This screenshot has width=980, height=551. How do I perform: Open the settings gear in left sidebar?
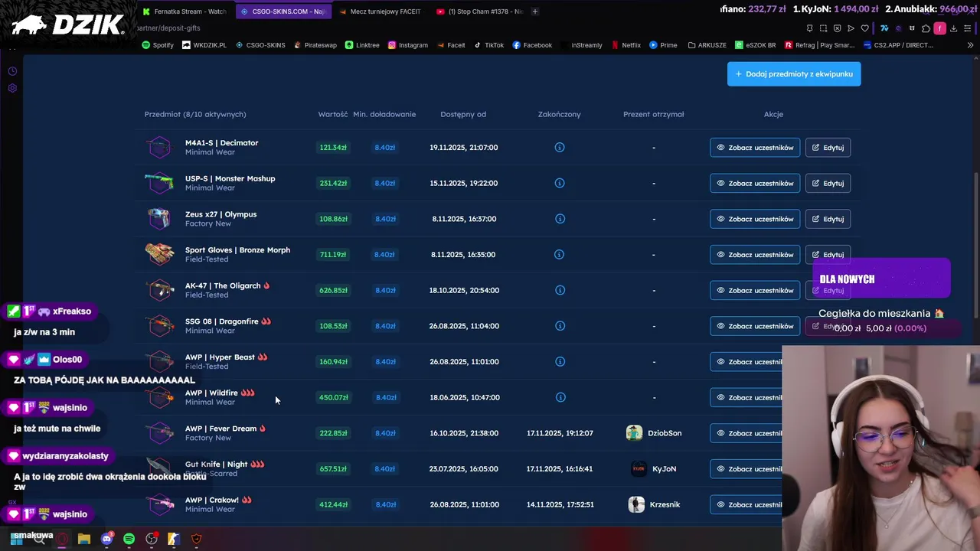(x=12, y=88)
